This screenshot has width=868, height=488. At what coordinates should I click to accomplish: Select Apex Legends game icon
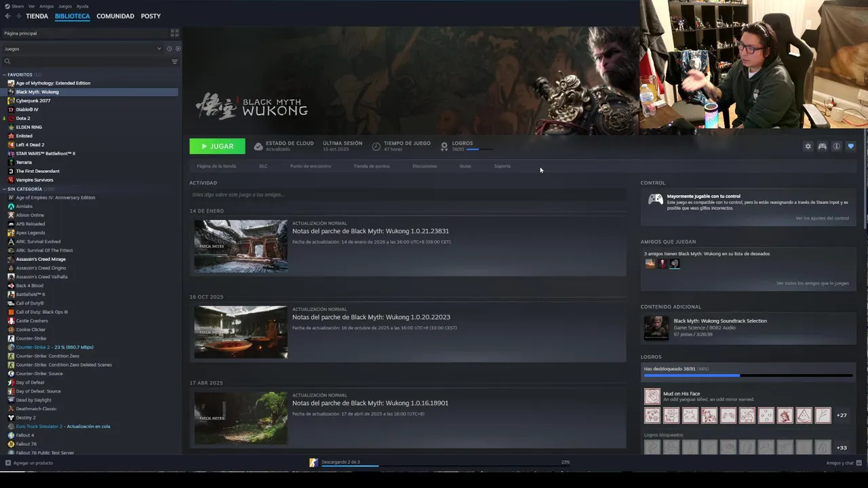click(11, 233)
